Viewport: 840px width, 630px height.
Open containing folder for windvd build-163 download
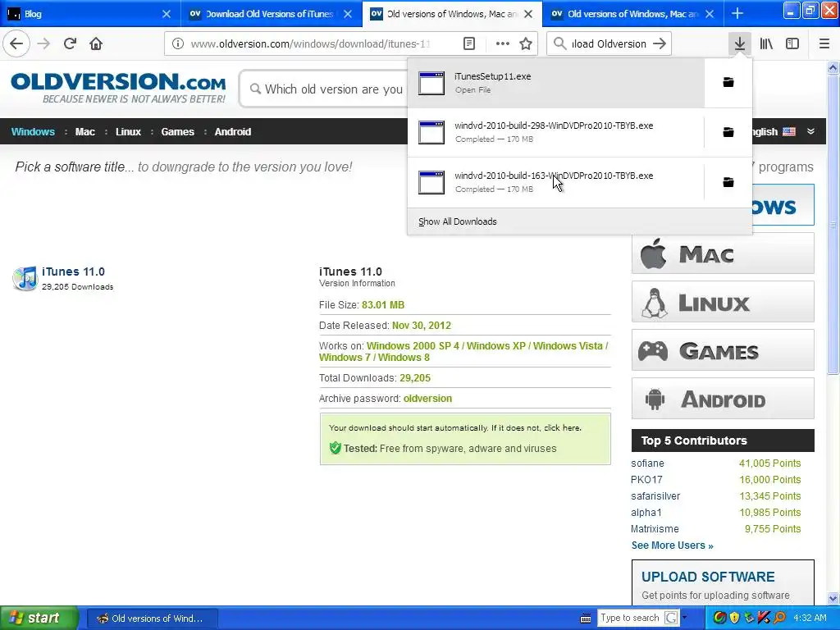click(728, 182)
